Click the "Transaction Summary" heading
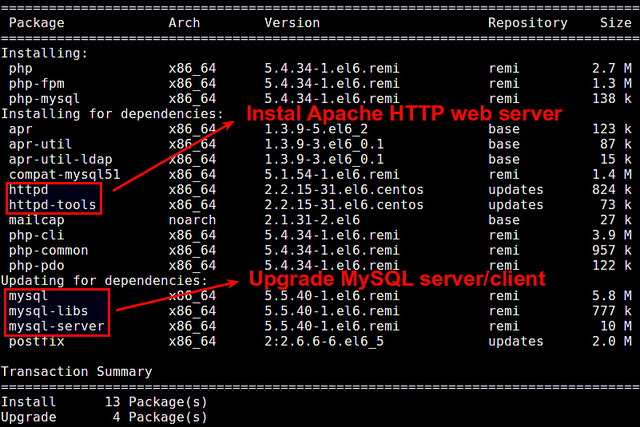 77,372
